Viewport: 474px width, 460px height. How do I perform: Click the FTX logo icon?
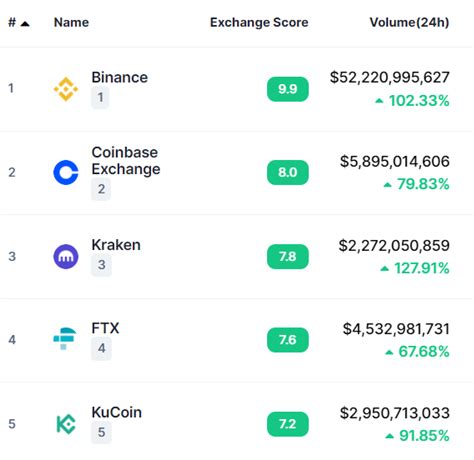(65, 339)
